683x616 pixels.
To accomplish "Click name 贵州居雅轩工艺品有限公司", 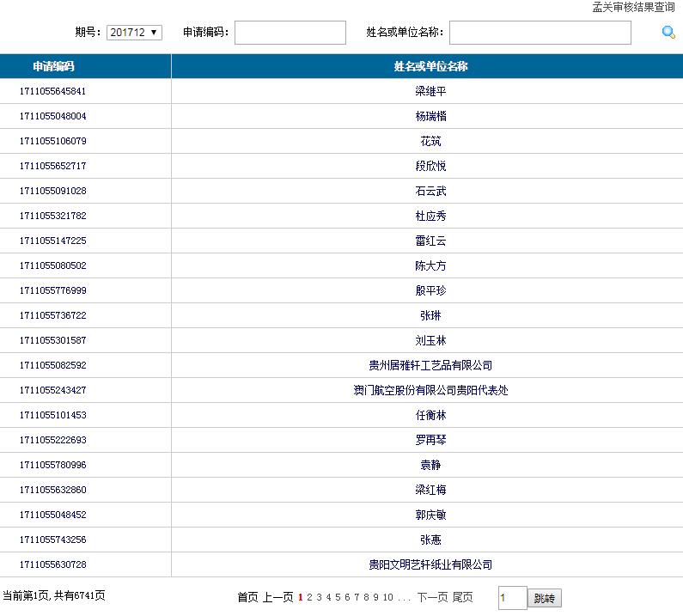I will click(x=430, y=365).
